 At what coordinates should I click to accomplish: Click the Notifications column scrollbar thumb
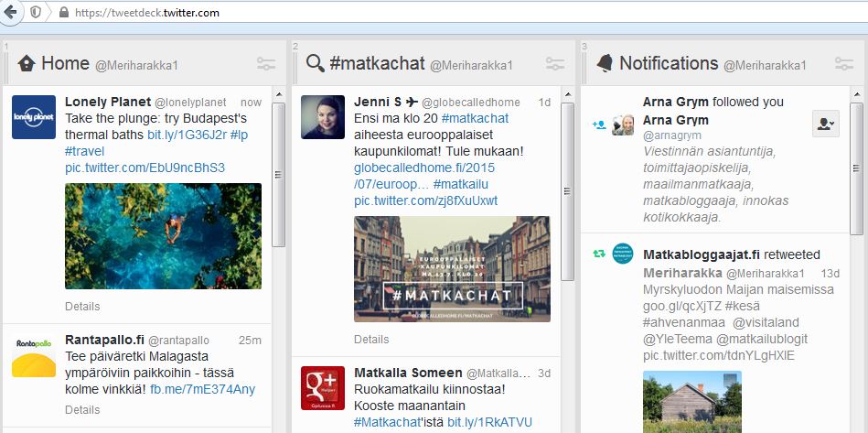pos(856,168)
